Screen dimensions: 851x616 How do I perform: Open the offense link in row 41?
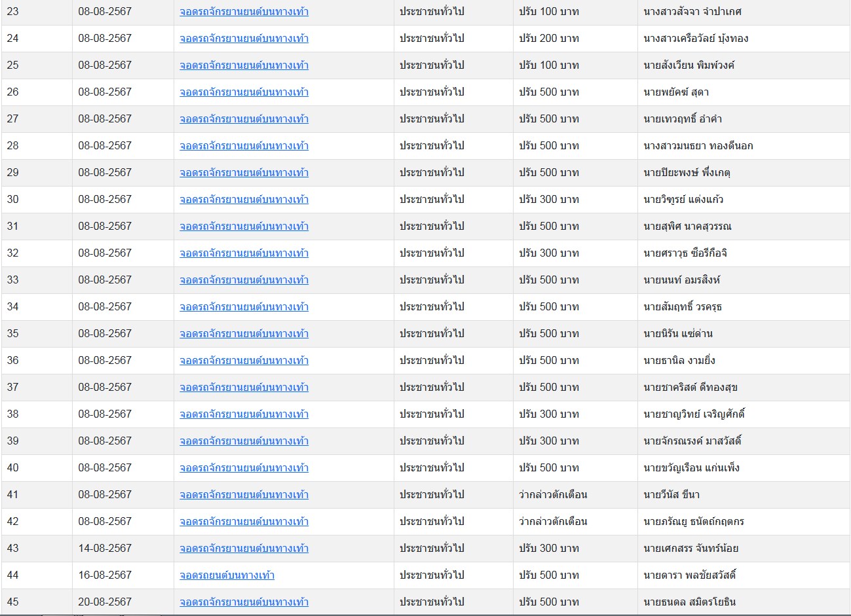click(244, 495)
